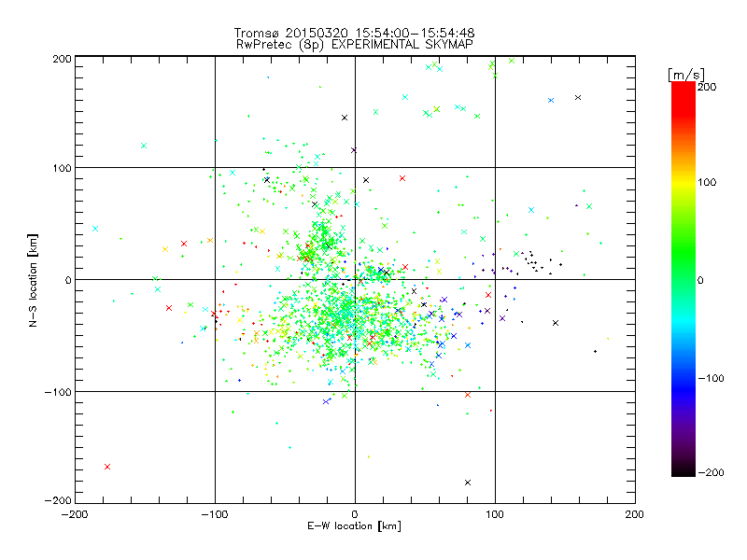Click the 'E-W location [km]' axis label

354,526
